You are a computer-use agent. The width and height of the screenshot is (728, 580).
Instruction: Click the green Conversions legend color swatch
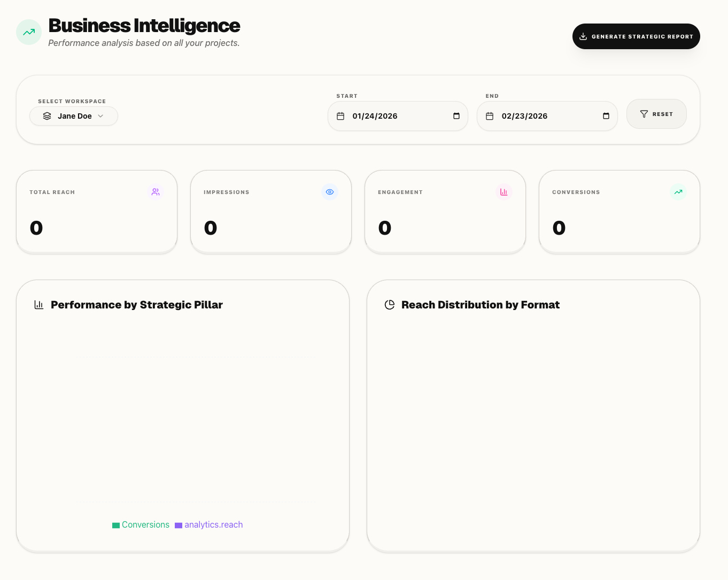click(x=116, y=525)
